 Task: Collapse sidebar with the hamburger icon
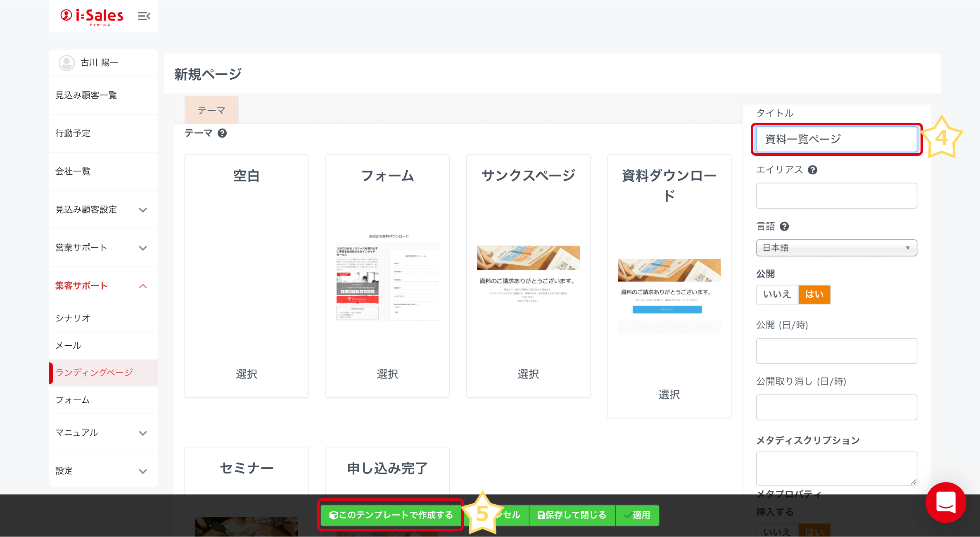coord(144,16)
